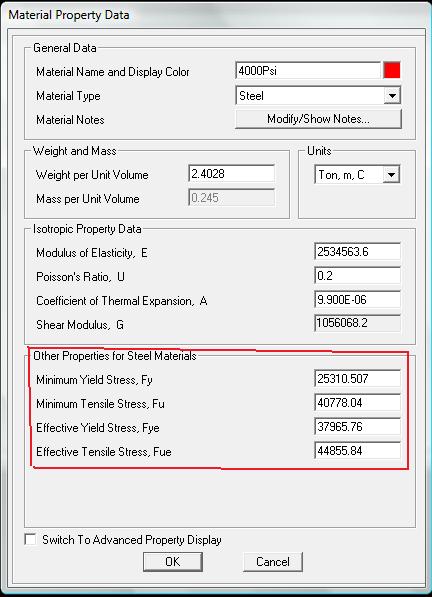Select the Modulus of Elasticity E field

357,252
